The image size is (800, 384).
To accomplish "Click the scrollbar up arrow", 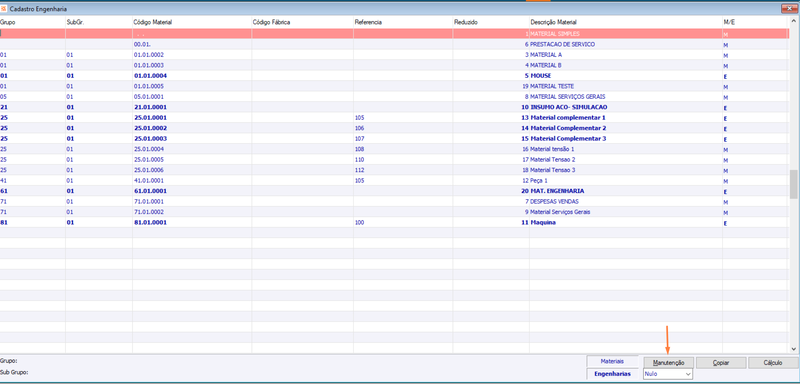I will (793, 22).
